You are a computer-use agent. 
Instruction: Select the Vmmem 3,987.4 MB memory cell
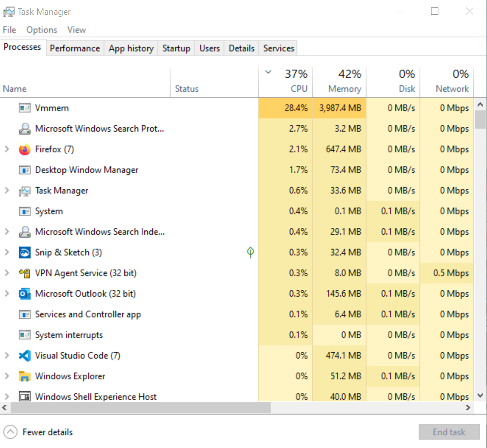pyautogui.click(x=339, y=108)
